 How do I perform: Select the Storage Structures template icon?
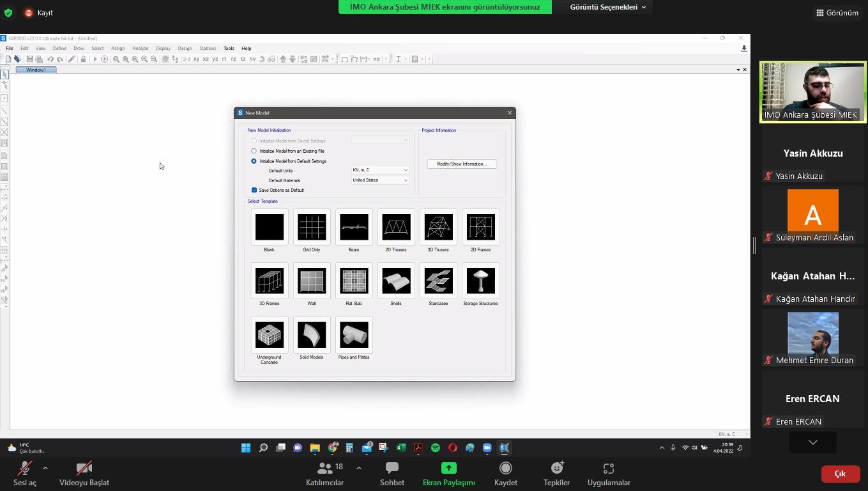480,281
